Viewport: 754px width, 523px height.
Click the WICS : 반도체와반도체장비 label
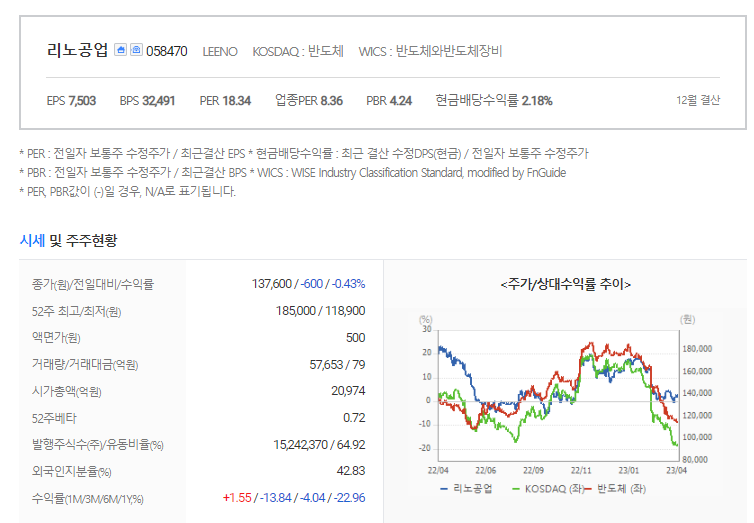click(x=430, y=51)
